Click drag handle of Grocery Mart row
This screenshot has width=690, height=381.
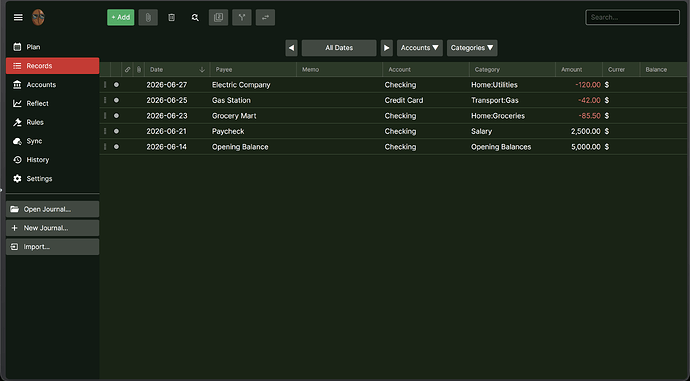[x=105, y=116]
